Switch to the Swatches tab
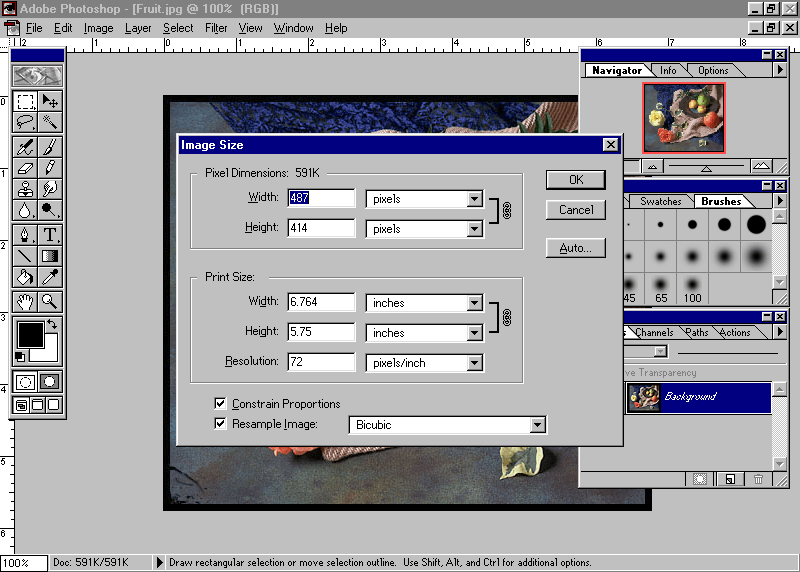 [661, 201]
